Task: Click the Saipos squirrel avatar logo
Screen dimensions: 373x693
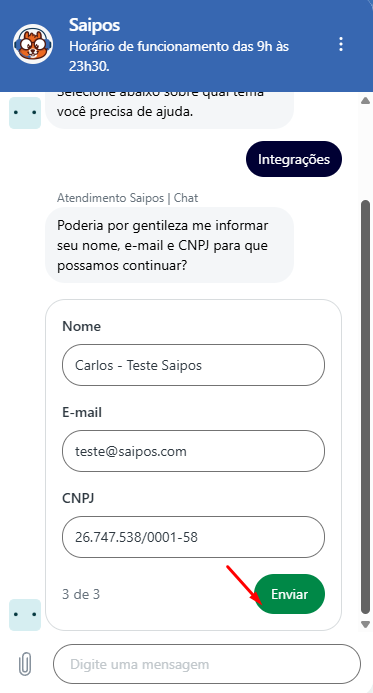Action: [x=33, y=44]
